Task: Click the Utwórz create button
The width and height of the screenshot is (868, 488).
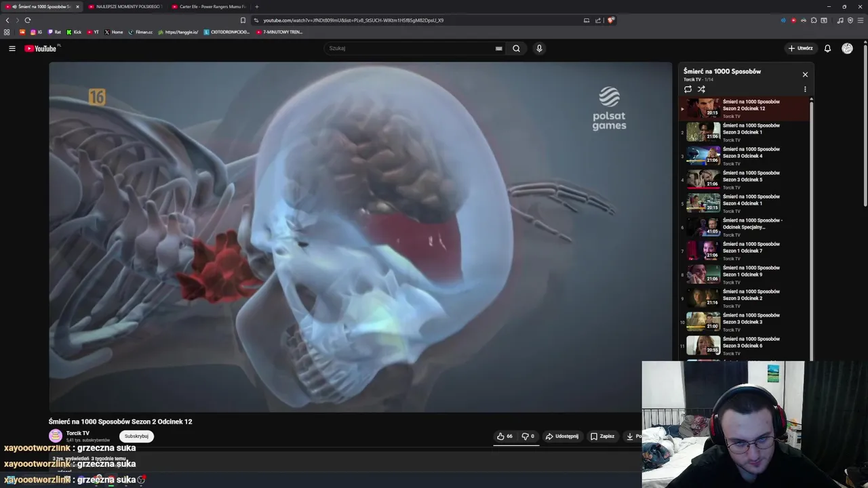Action: tap(800, 48)
